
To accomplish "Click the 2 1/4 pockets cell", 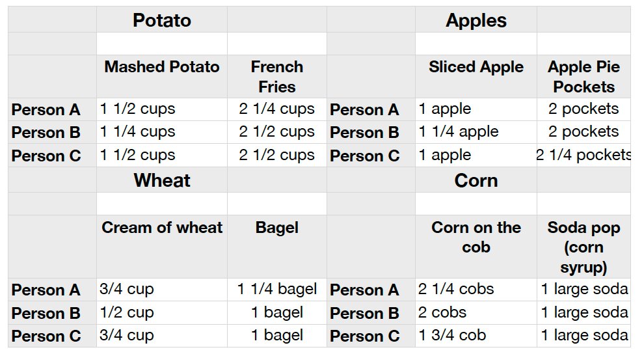I will pyautogui.click(x=584, y=156).
